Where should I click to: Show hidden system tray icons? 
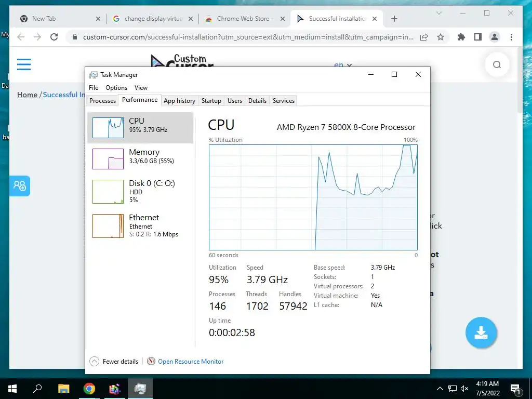tap(440, 389)
